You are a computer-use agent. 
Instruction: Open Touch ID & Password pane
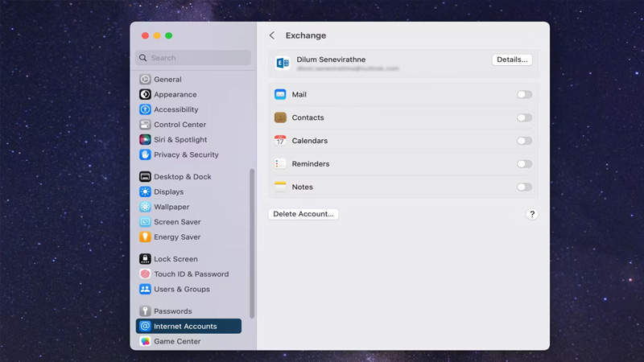coord(191,274)
